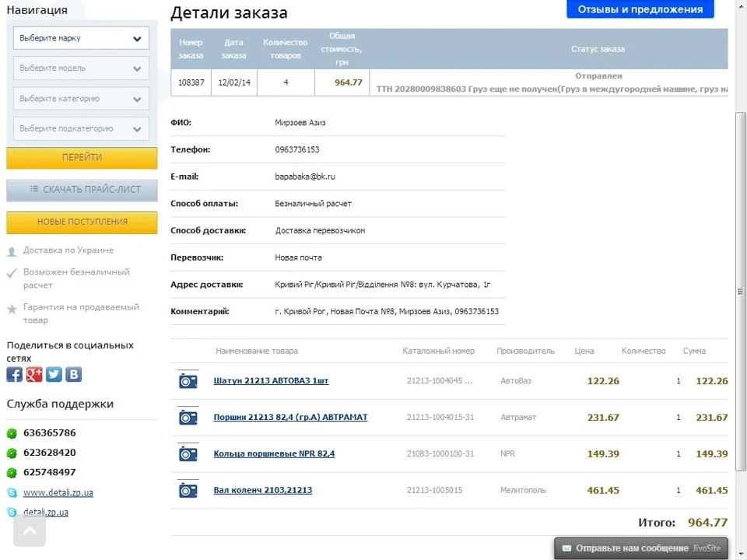747x560 pixels.
Task: Open the detali.zp.ua Skype link
Action: 46,513
